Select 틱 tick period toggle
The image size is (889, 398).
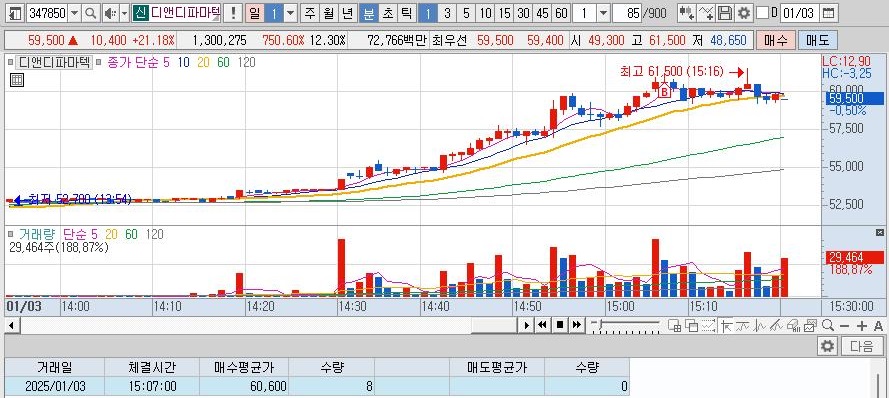click(x=407, y=12)
